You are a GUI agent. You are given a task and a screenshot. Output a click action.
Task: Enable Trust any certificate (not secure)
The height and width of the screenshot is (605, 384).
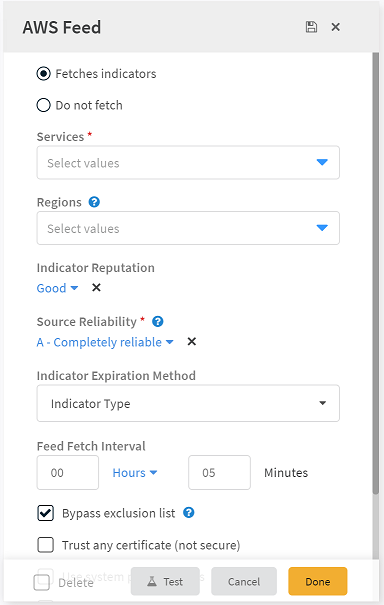46,545
